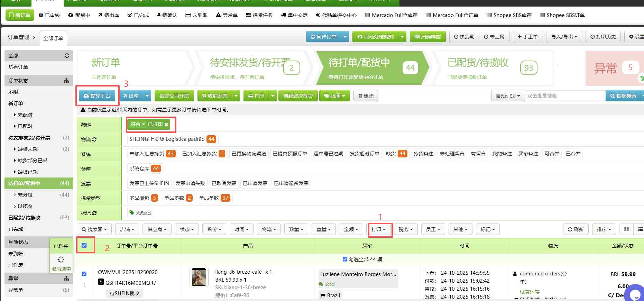
Task: Select the 无标记 tag filter
Action: (140, 213)
